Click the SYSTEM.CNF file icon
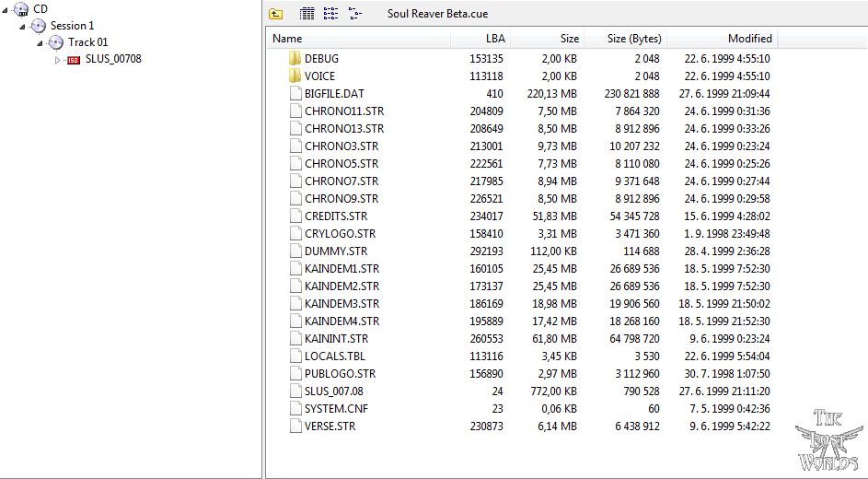Viewport: 868px width, 479px height. point(295,409)
